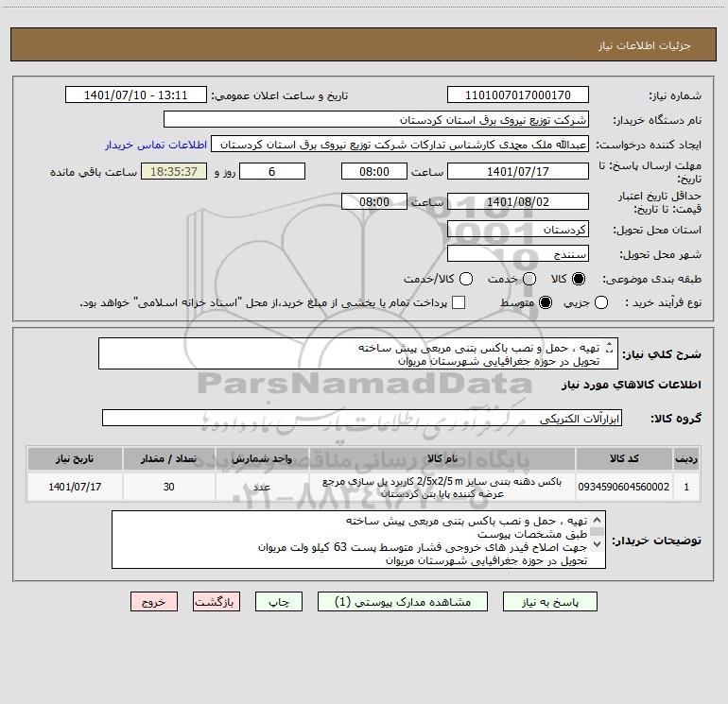Select the کالا radio button

[x=579, y=279]
